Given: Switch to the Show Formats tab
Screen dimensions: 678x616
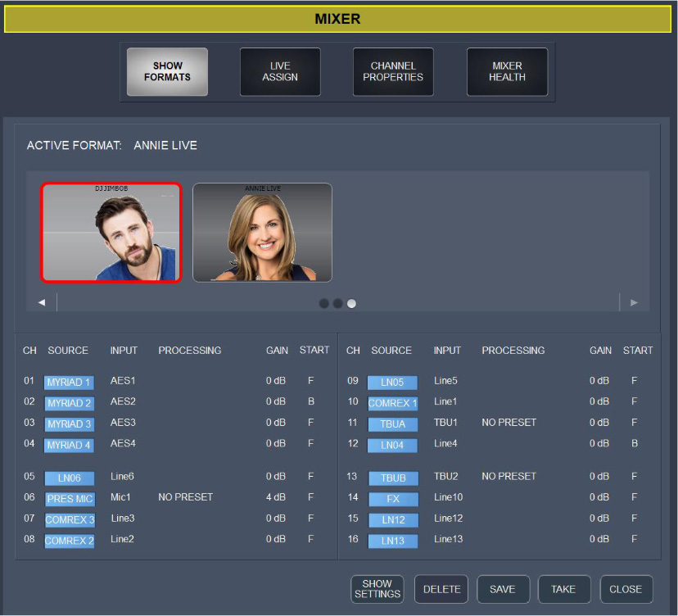Looking at the screenshot, I should pos(167,72).
